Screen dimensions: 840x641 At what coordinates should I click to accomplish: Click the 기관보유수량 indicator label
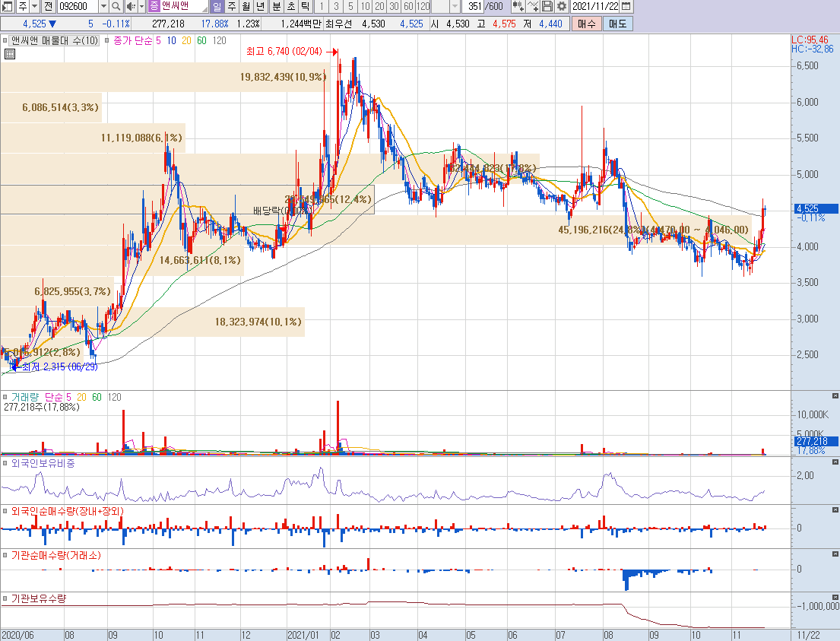39,598
